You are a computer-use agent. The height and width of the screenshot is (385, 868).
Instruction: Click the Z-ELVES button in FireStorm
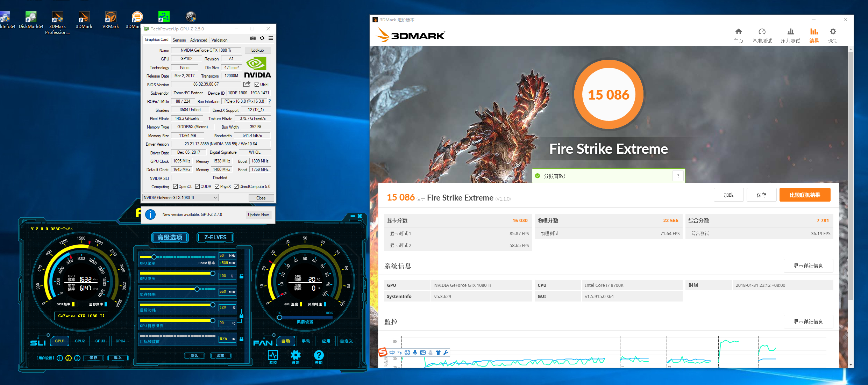pos(215,238)
